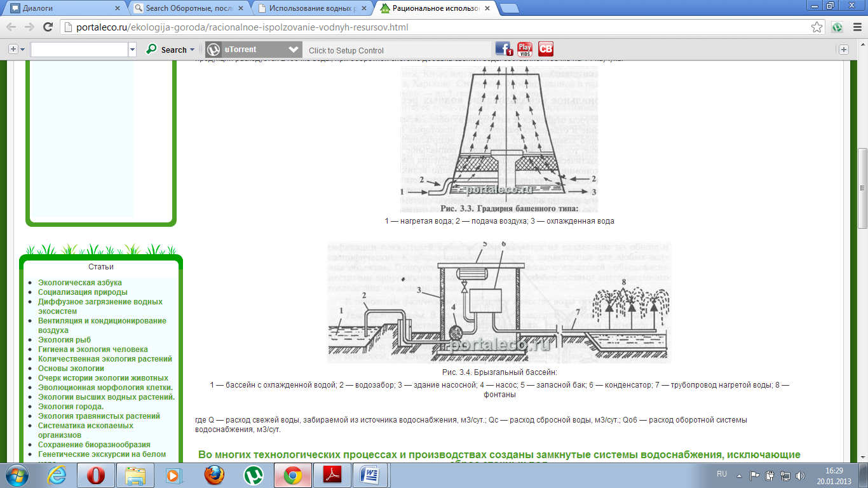This screenshot has width=868, height=488.
Task: Click the Click to Setup Control field
Action: pyautogui.click(x=397, y=50)
